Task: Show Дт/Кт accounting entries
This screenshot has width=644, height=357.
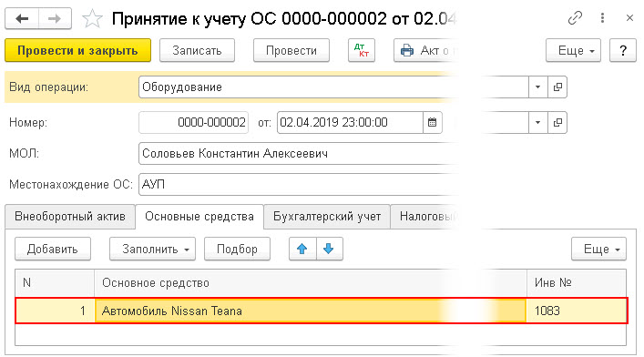Action: coord(362,50)
